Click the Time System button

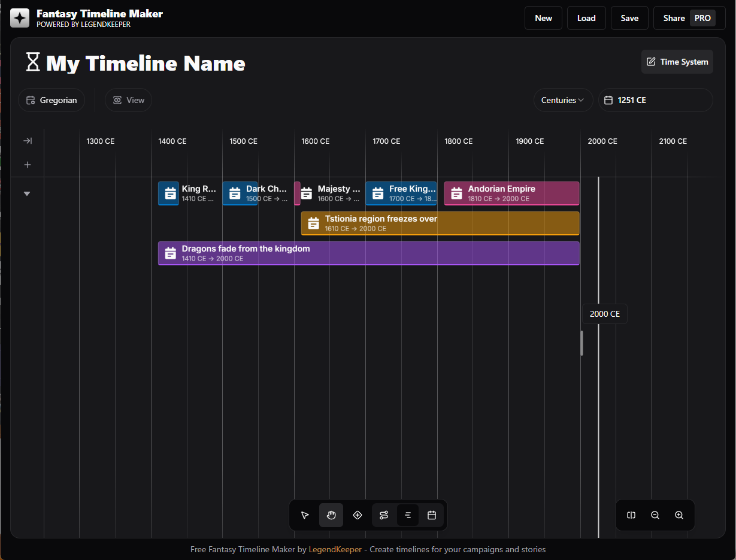click(677, 62)
